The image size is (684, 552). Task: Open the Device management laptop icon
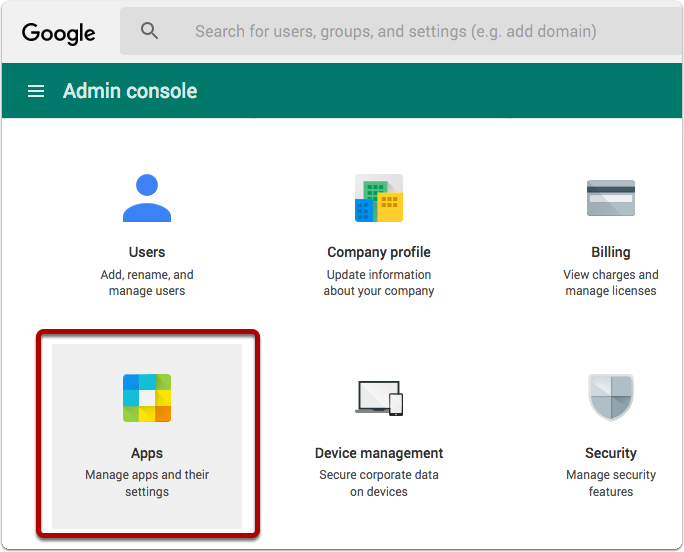point(379,398)
